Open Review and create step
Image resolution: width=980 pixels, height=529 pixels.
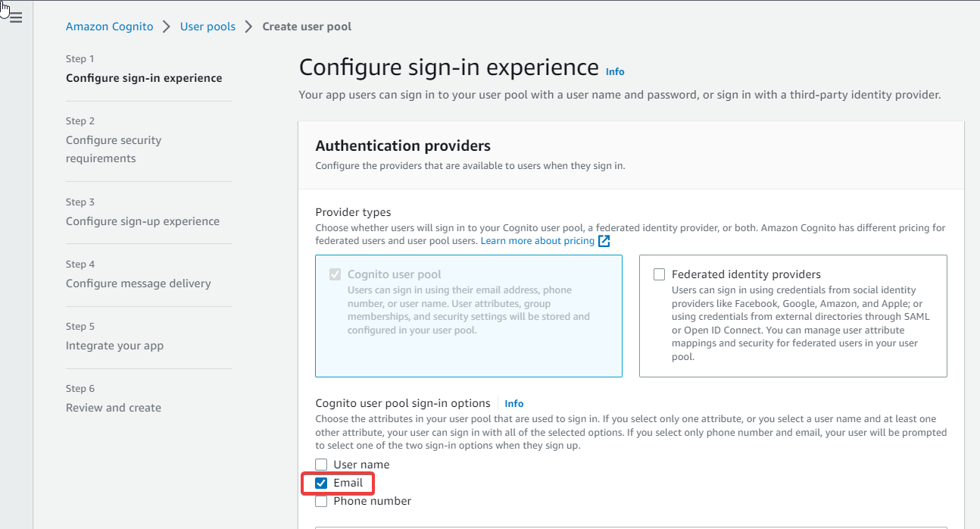pos(114,408)
